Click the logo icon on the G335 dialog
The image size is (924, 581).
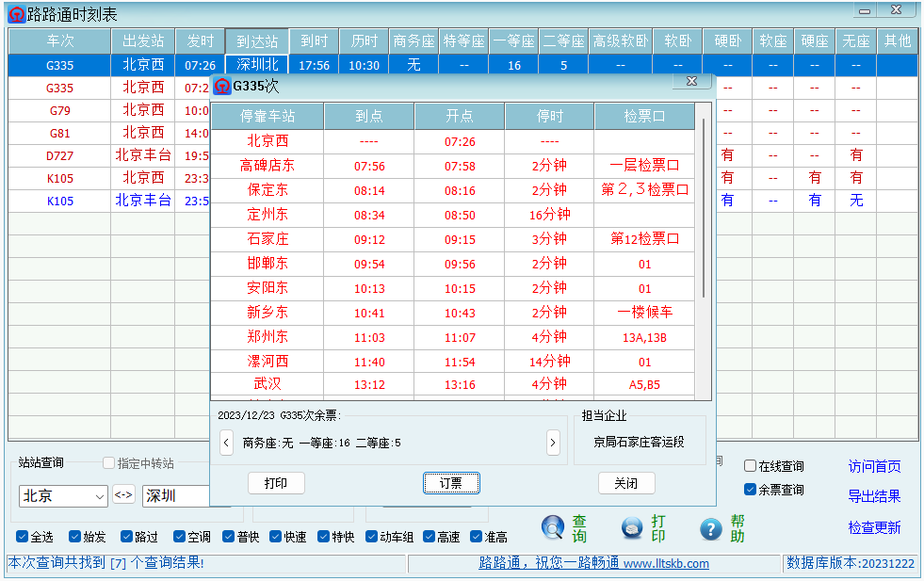[222, 86]
